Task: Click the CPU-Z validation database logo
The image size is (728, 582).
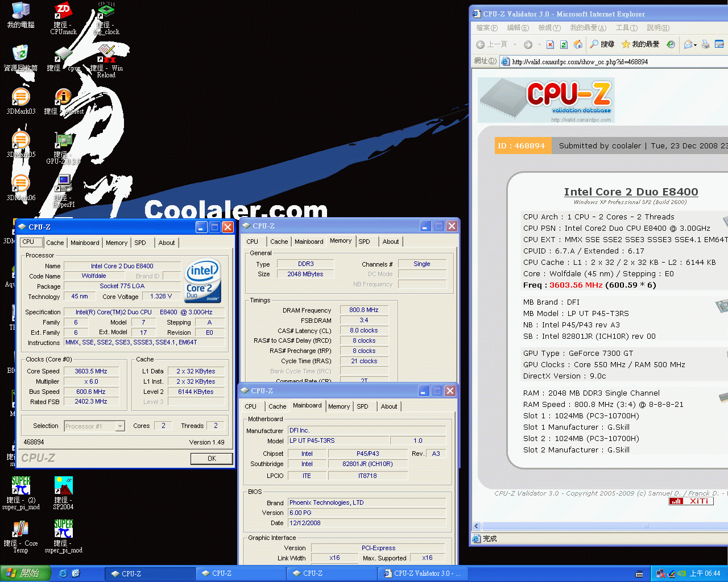Action: (546, 100)
